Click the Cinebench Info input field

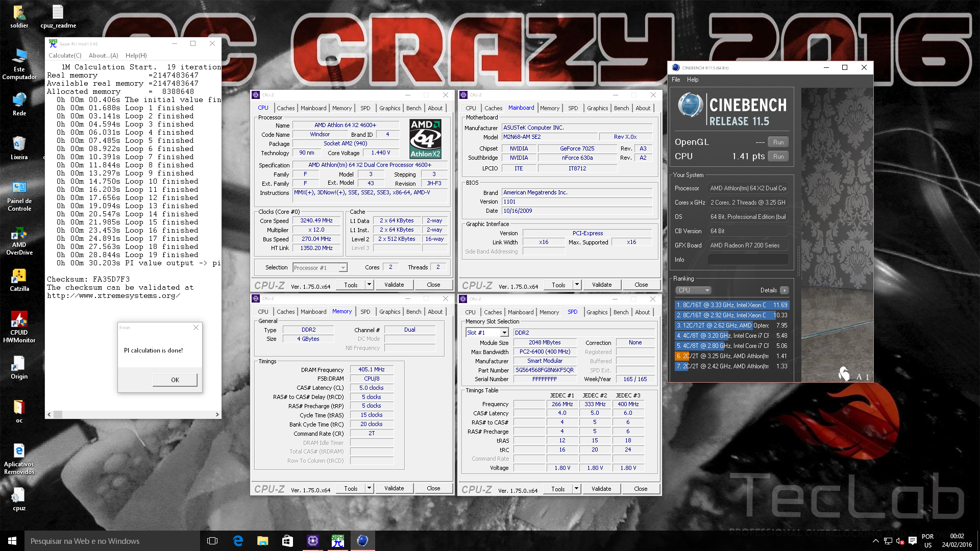point(748,260)
